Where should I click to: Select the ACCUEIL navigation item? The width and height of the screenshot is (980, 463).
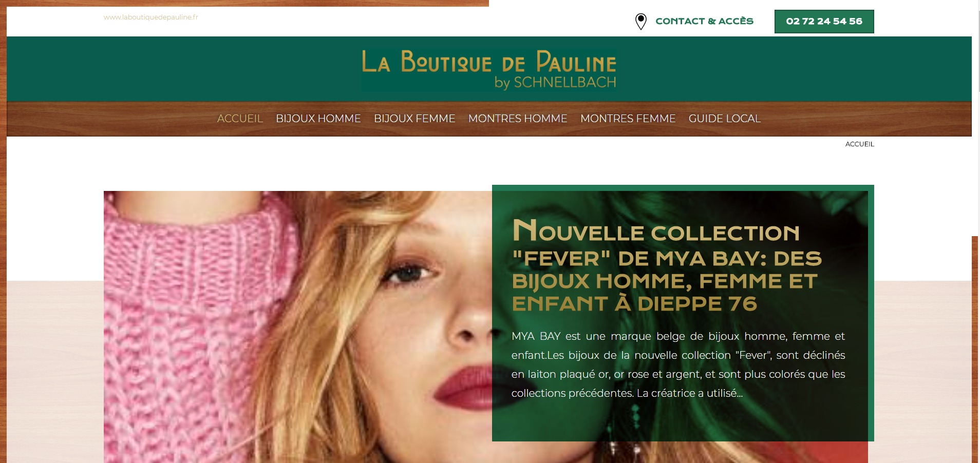(x=240, y=119)
